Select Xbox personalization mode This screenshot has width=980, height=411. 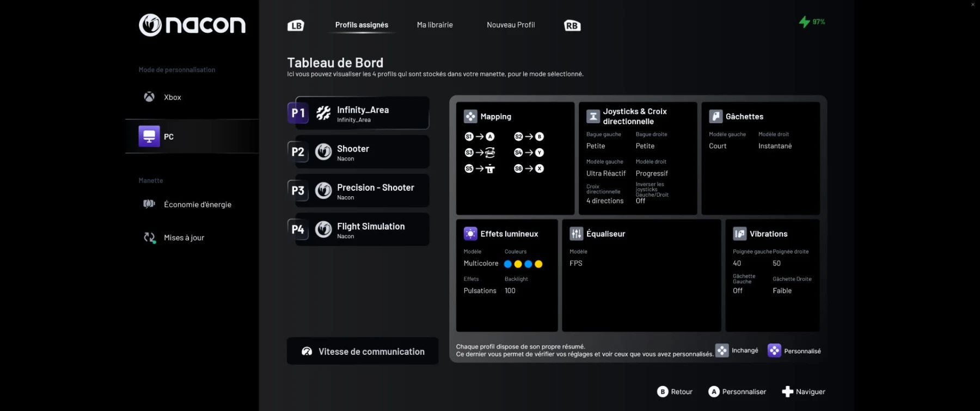(x=192, y=97)
